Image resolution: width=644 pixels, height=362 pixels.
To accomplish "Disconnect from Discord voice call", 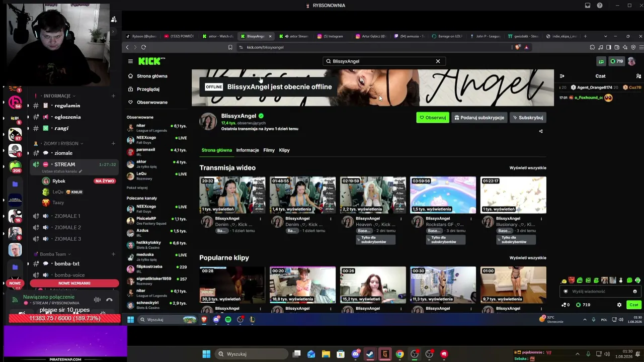I will 109,300.
